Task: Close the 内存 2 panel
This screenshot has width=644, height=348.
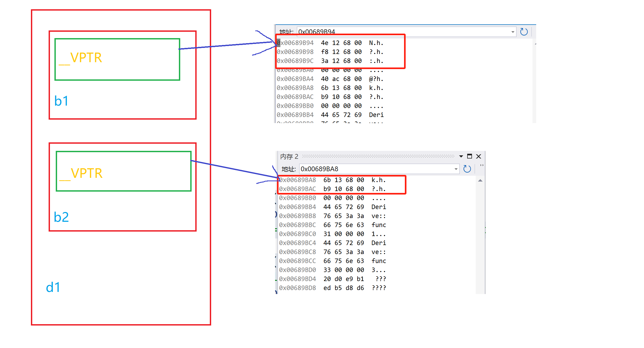Action: click(479, 156)
